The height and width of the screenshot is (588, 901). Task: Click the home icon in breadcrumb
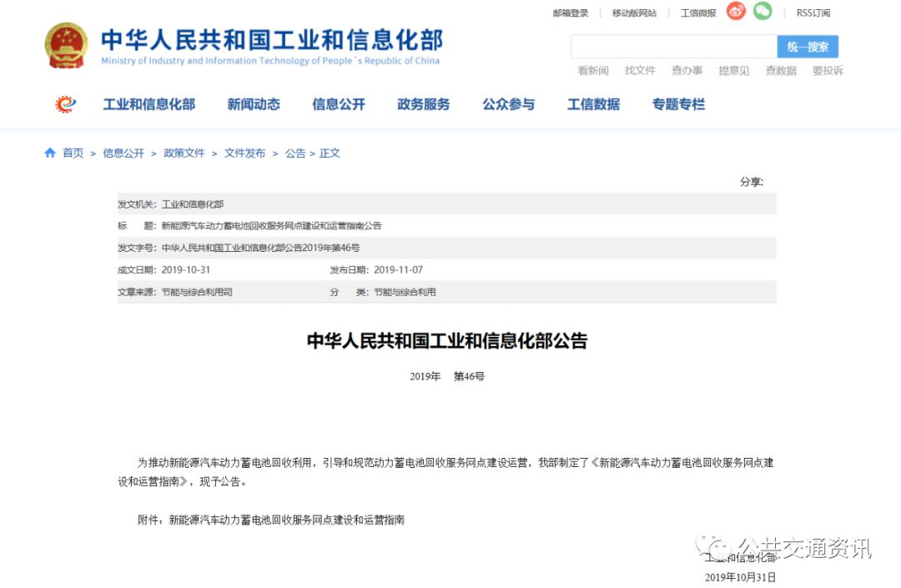click(x=50, y=153)
